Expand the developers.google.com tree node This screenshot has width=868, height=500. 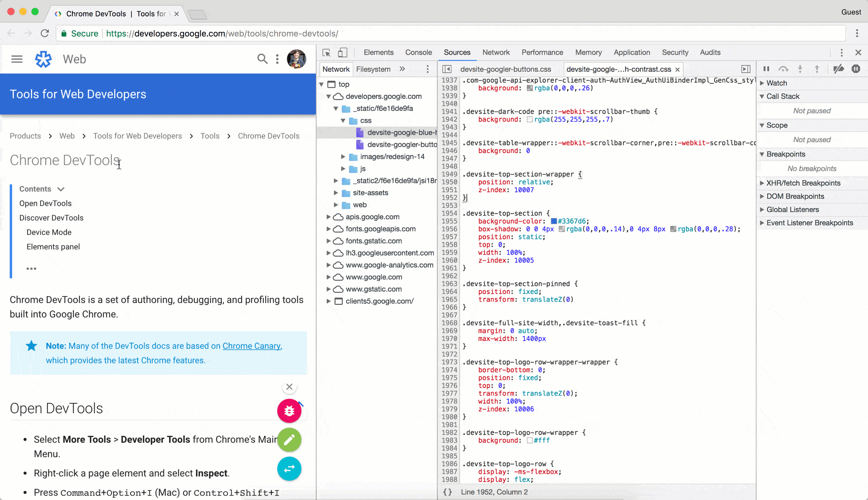329,96
